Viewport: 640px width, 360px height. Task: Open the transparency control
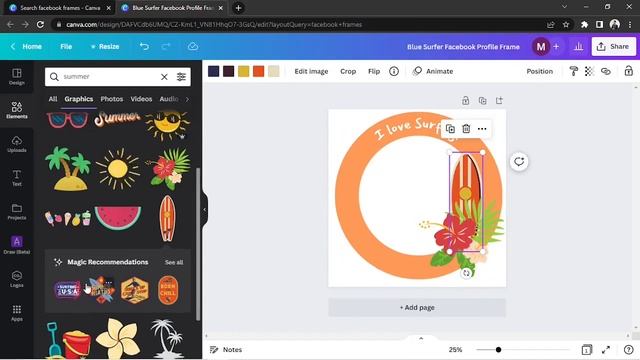pyautogui.click(x=589, y=71)
